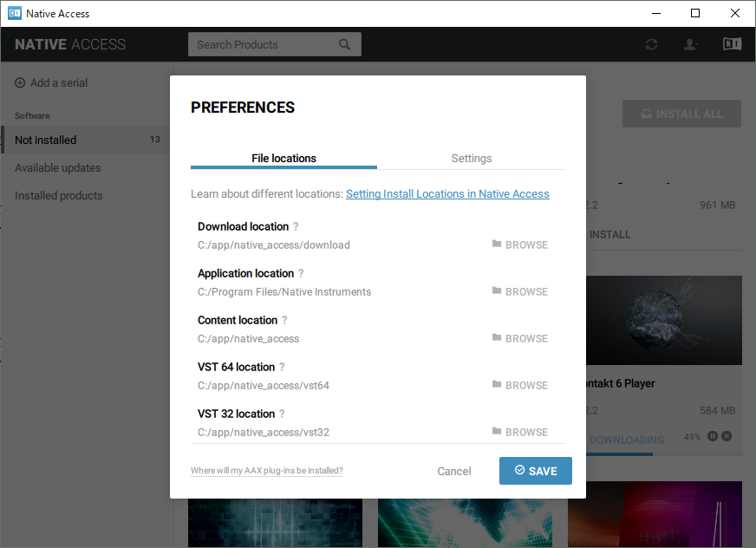The width and height of the screenshot is (756, 548).
Task: Click the PREFERENCES dialog heading
Action: [243, 108]
